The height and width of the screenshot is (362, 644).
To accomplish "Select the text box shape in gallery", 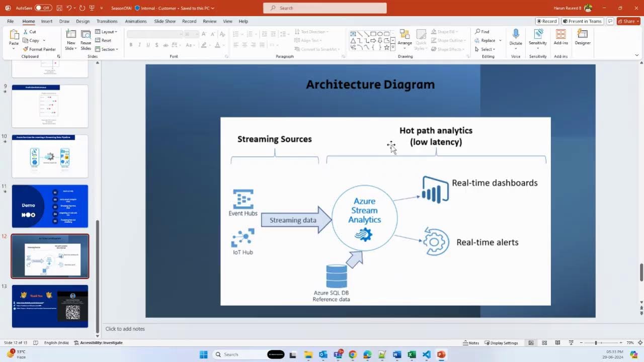I will point(353,34).
